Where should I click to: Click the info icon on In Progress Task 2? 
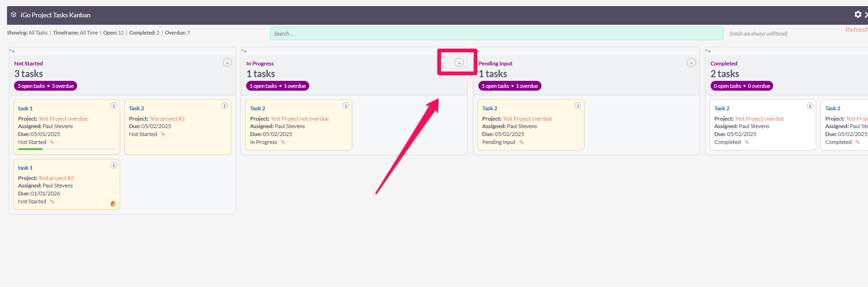[x=346, y=106]
